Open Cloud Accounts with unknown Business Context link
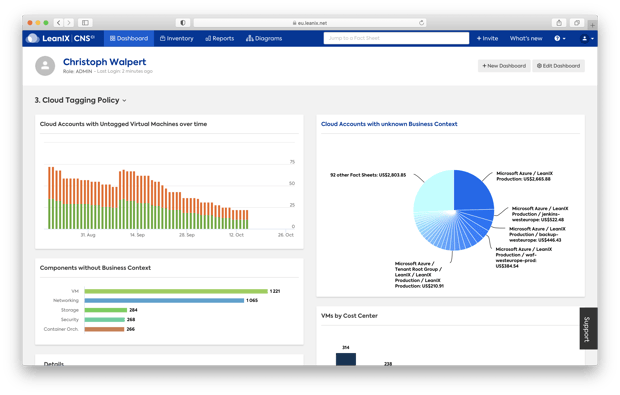620x395 pixels. 389,124
